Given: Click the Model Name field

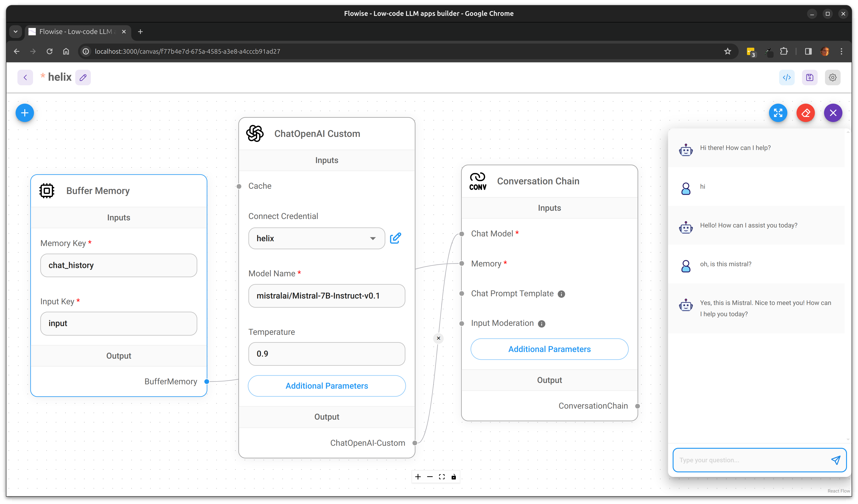Looking at the screenshot, I should [327, 296].
